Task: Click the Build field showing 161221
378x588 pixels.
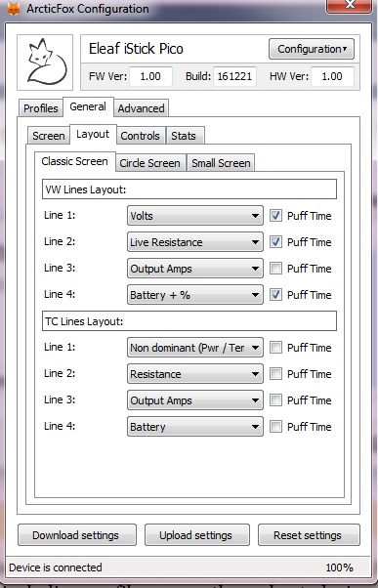Action: pyautogui.click(x=234, y=76)
